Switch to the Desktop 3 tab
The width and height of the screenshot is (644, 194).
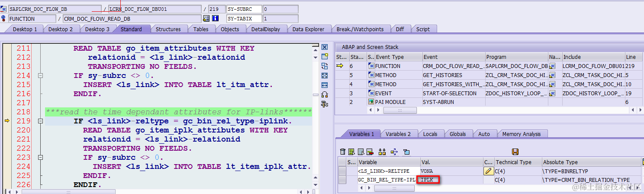pyautogui.click(x=97, y=29)
